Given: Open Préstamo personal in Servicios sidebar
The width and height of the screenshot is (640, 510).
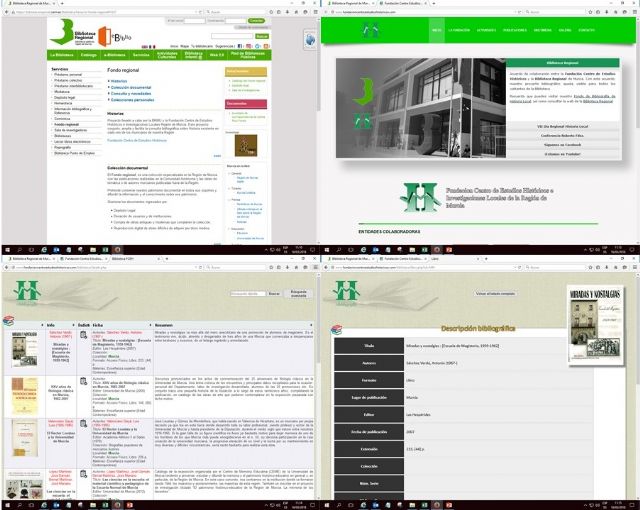Looking at the screenshot, I should point(68,75).
